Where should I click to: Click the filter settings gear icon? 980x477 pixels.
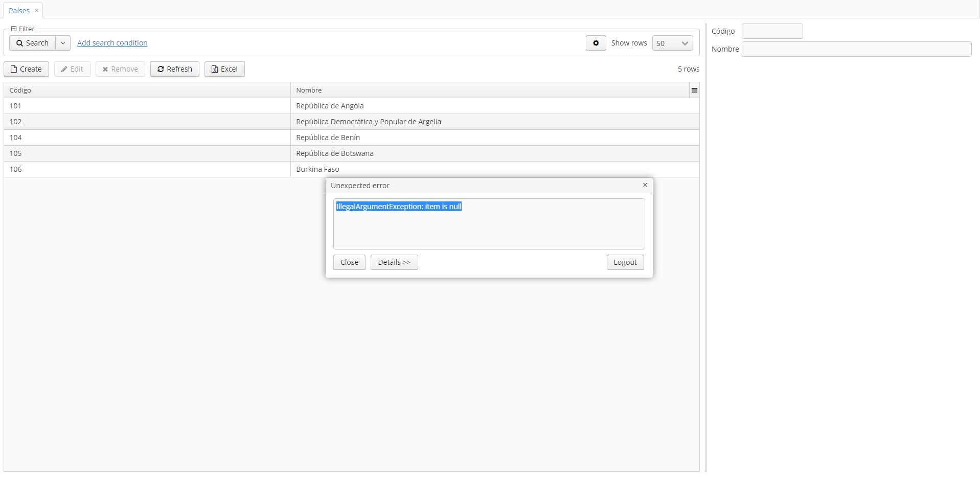(x=596, y=43)
